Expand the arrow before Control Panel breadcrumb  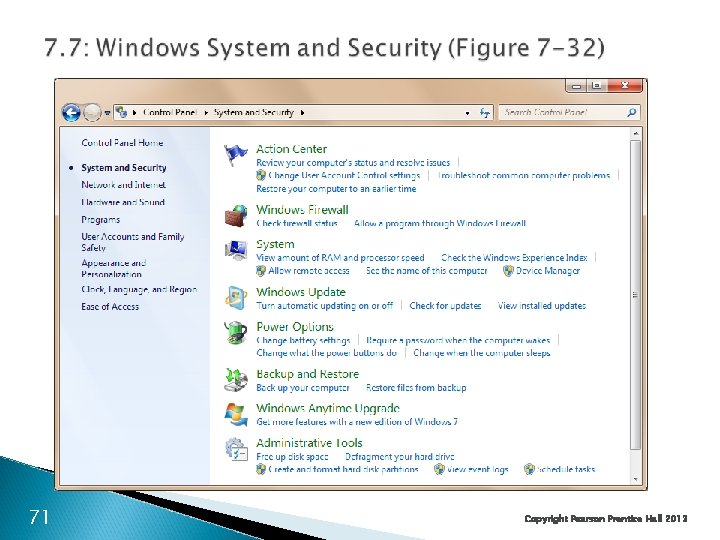tap(135, 112)
